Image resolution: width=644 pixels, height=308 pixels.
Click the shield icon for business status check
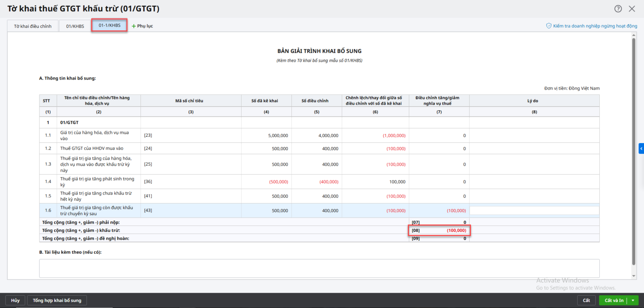click(548, 26)
